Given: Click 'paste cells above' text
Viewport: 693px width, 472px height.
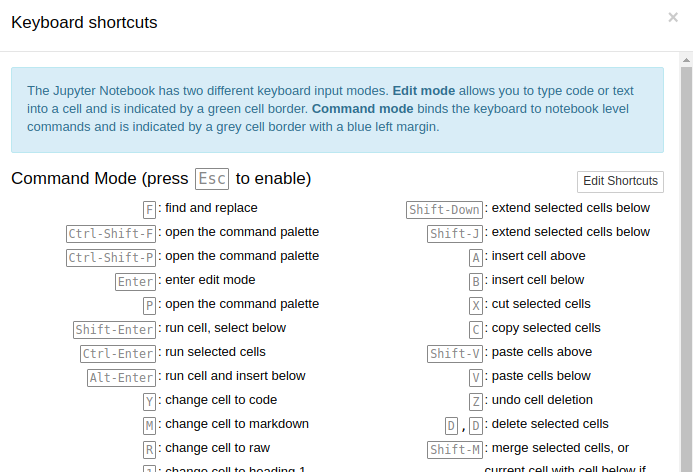Looking at the screenshot, I should [542, 352].
